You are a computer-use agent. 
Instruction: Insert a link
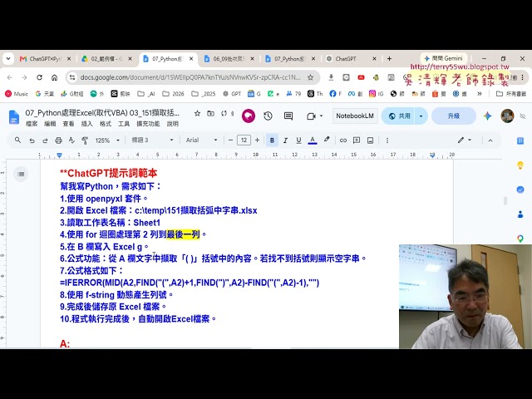(343, 140)
